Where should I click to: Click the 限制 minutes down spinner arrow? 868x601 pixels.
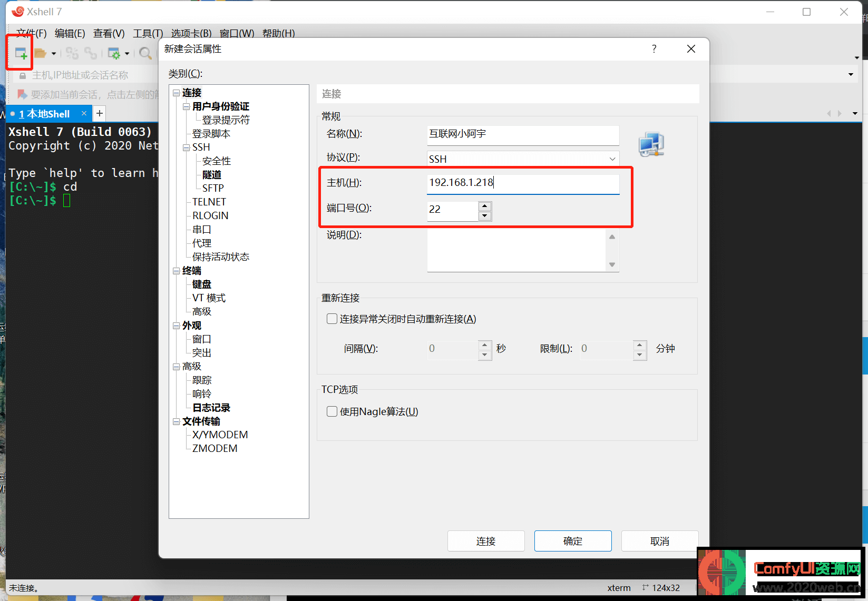pyautogui.click(x=640, y=354)
